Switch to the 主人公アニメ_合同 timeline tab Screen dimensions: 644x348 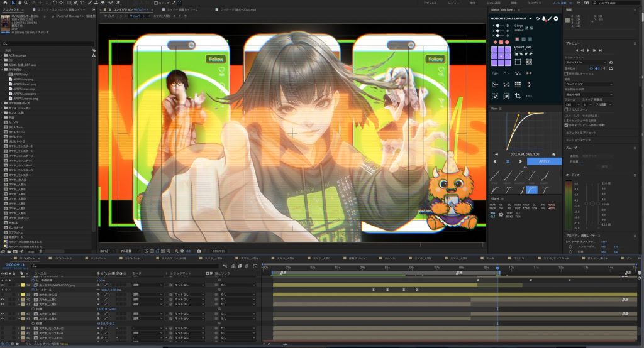click(172, 258)
